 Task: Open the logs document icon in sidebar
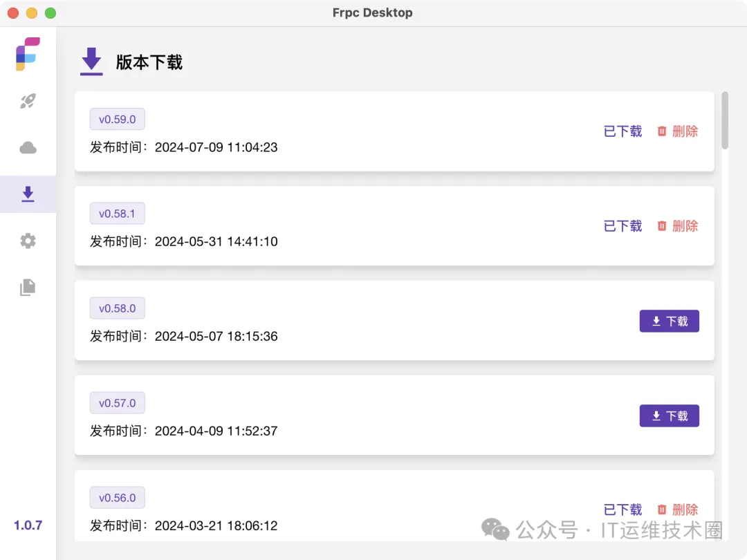coord(28,287)
